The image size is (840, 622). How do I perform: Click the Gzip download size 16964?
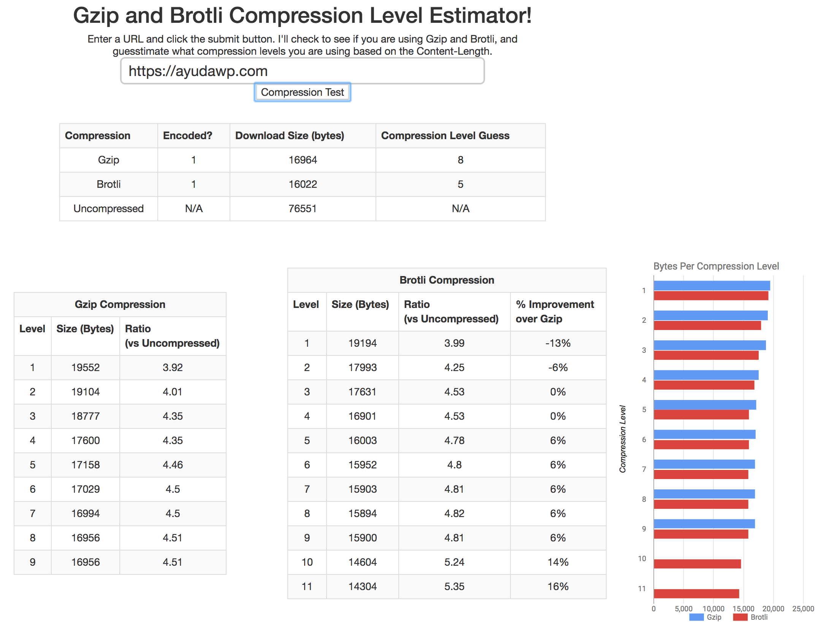pyautogui.click(x=303, y=160)
